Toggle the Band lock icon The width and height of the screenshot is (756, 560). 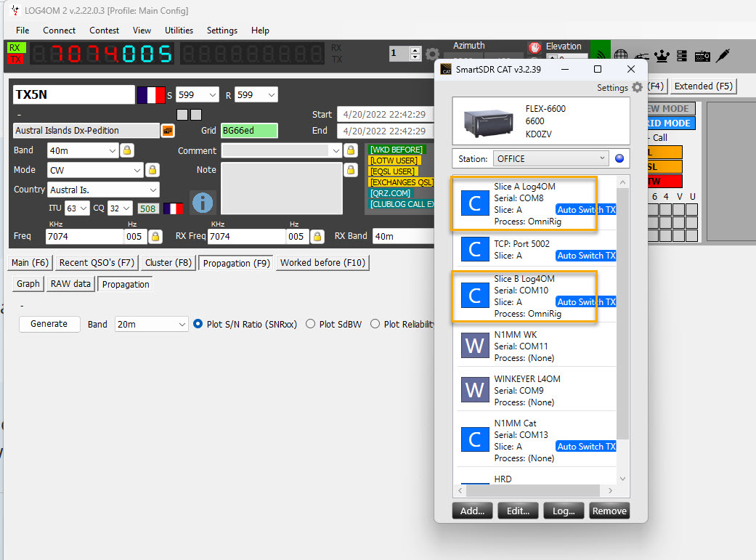pos(127,150)
